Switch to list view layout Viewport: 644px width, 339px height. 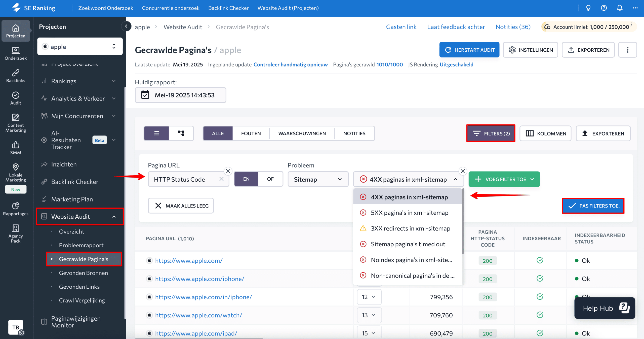coord(156,133)
